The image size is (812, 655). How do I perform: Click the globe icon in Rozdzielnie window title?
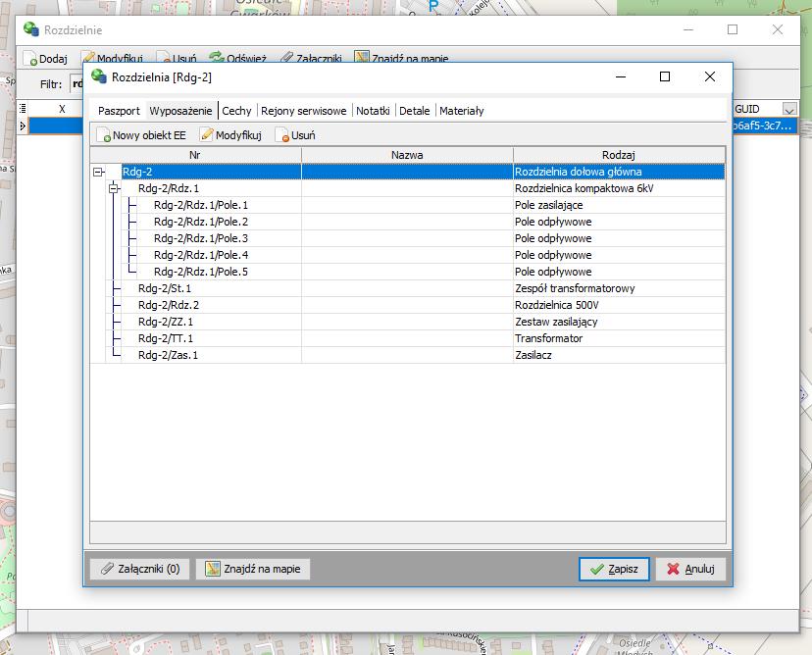(31, 29)
